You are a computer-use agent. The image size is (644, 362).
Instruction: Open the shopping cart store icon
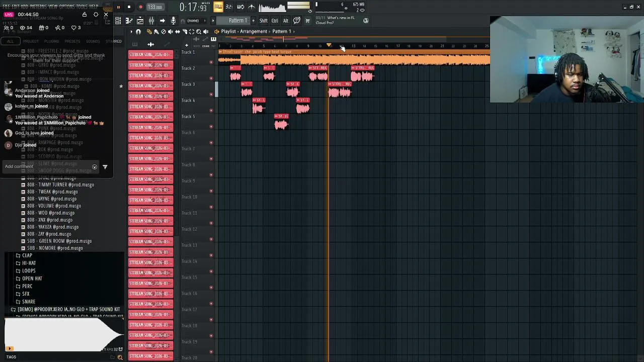(307, 21)
